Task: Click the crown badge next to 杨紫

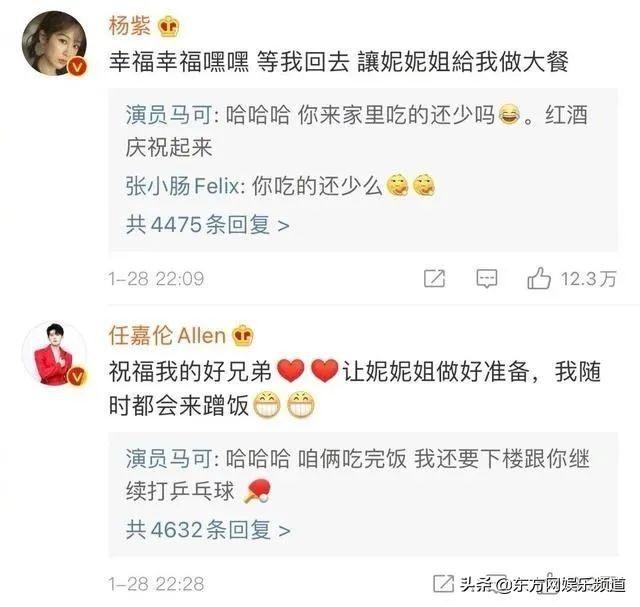Action: pyautogui.click(x=169, y=27)
